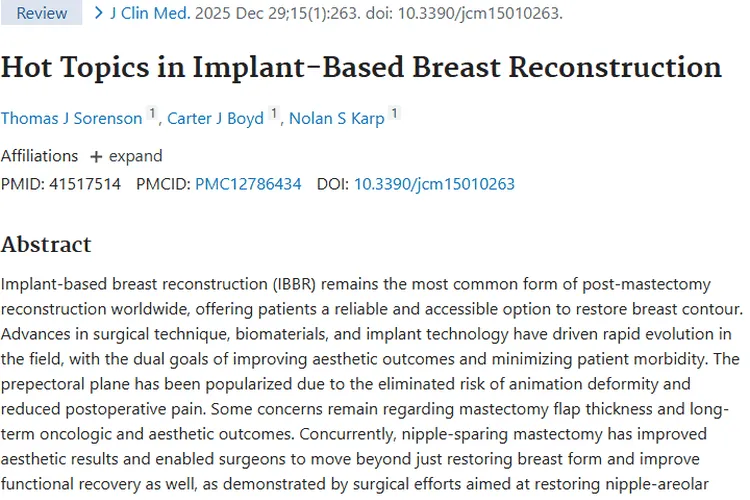
Task: Click the Abstract section heading
Action: point(46,245)
